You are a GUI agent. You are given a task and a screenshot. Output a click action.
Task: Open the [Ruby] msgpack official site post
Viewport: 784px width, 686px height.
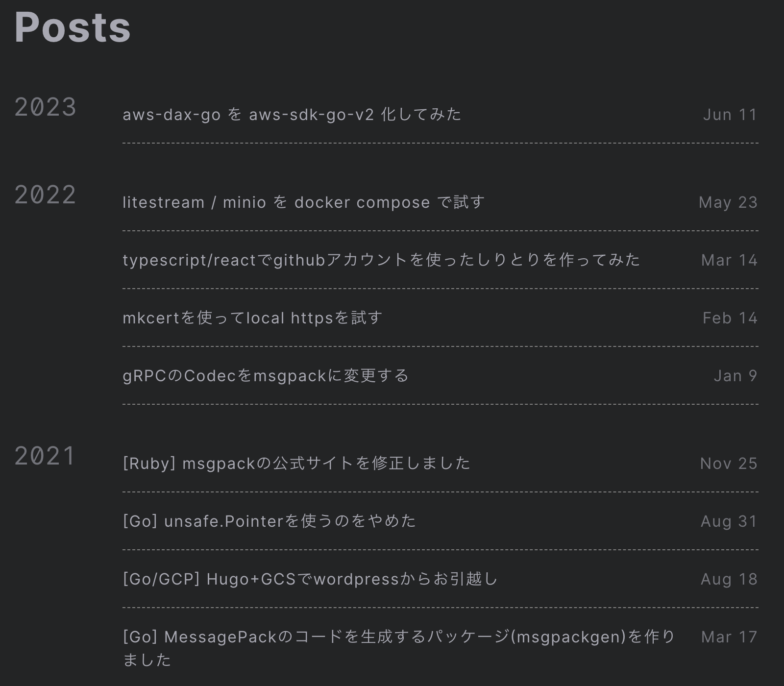pos(296,464)
